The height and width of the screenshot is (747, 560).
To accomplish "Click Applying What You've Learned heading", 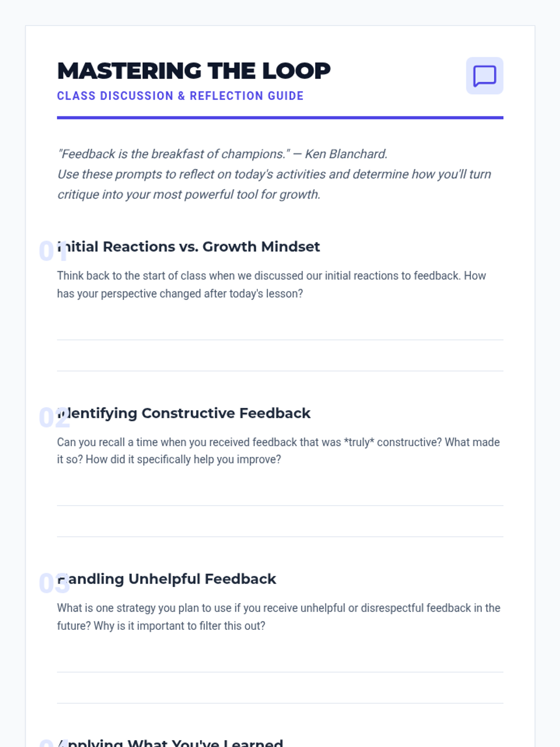I will click(x=173, y=742).
